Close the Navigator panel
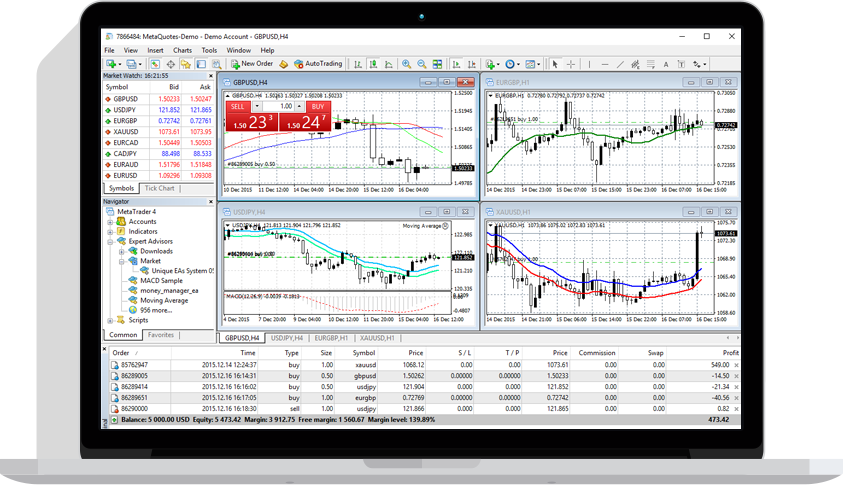 [x=210, y=201]
